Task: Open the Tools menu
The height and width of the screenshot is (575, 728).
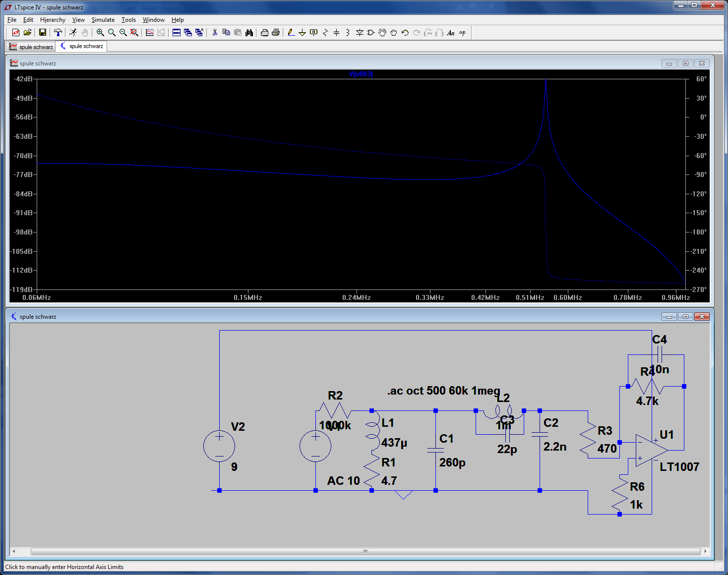Action: click(x=128, y=20)
